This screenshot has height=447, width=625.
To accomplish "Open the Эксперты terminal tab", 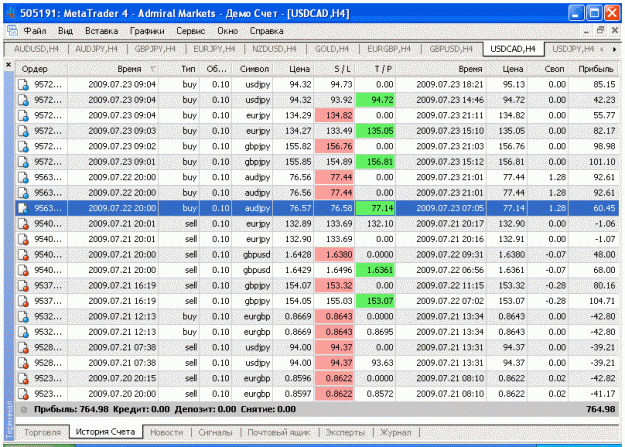I will (345, 432).
